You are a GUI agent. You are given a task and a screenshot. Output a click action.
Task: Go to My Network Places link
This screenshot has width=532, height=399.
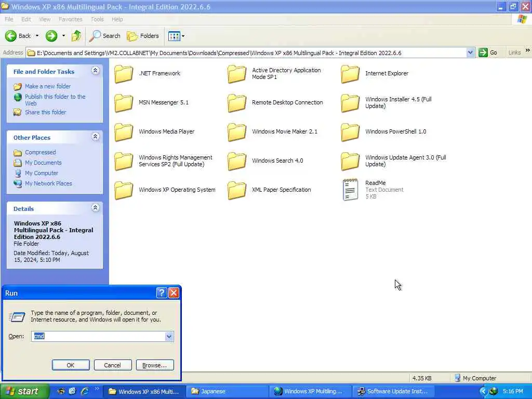pyautogui.click(x=48, y=183)
